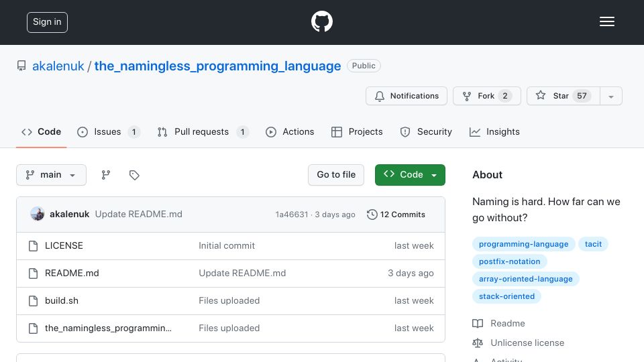Open akalenuk author link in latest commit
The height and width of the screenshot is (362, 644).
click(x=69, y=215)
